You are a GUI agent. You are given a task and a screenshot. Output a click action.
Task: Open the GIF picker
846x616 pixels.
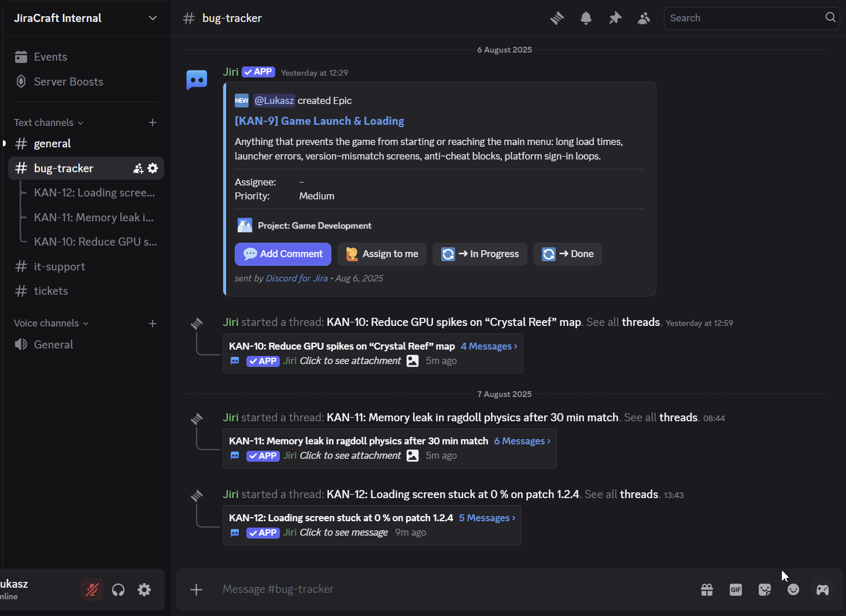(x=736, y=589)
